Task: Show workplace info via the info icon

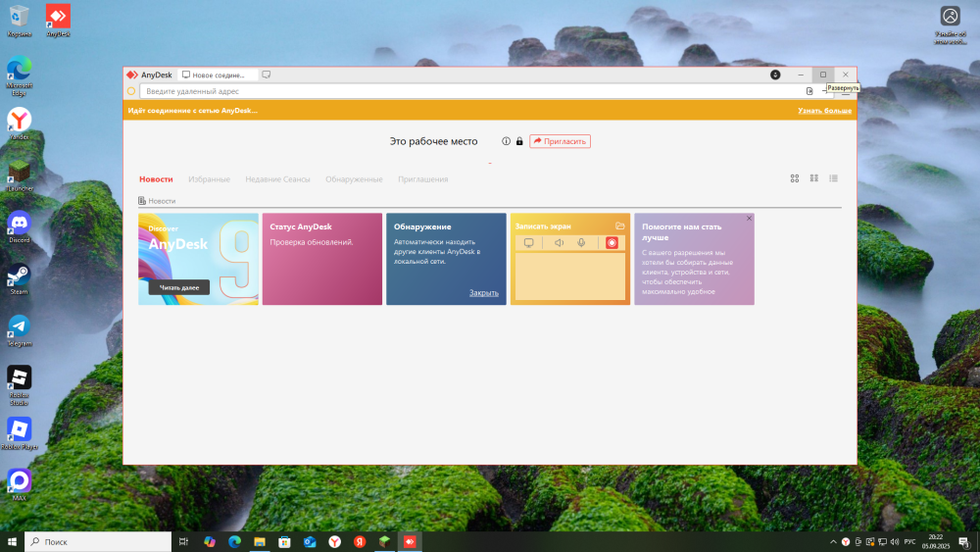Action: pos(507,141)
